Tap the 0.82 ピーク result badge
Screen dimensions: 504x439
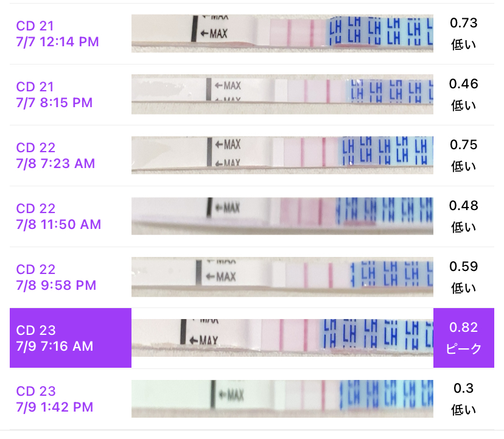(x=464, y=338)
